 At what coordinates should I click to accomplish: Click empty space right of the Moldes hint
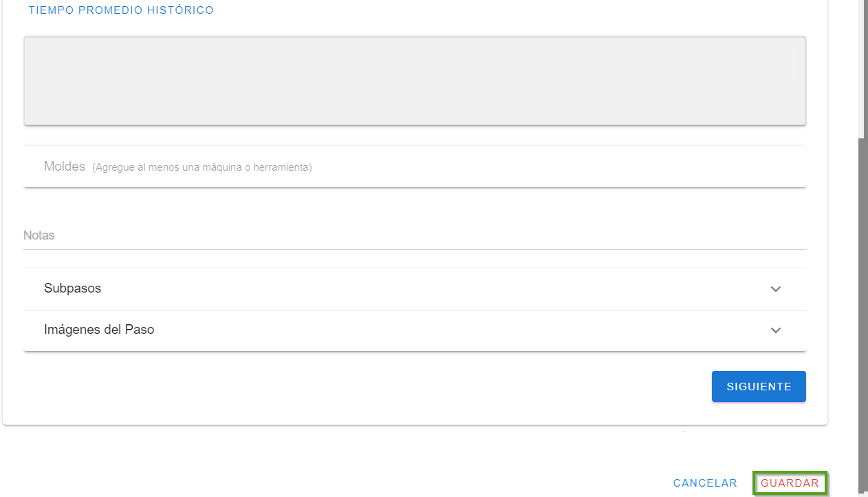pos(550,167)
